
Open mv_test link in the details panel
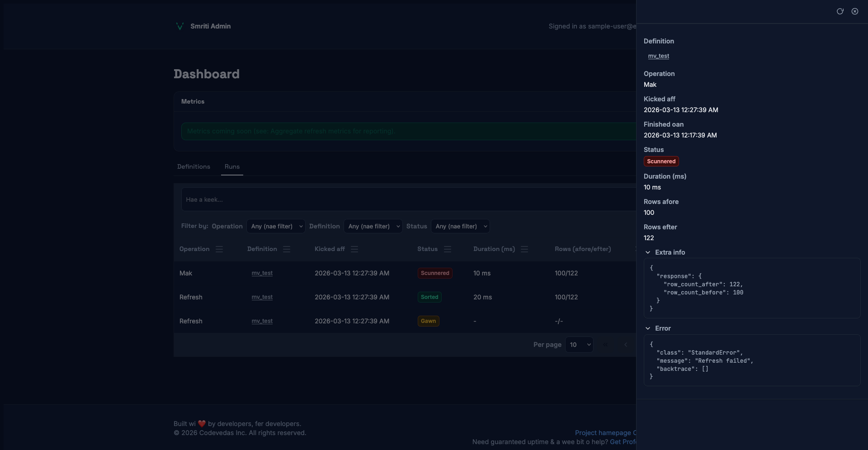tap(658, 56)
